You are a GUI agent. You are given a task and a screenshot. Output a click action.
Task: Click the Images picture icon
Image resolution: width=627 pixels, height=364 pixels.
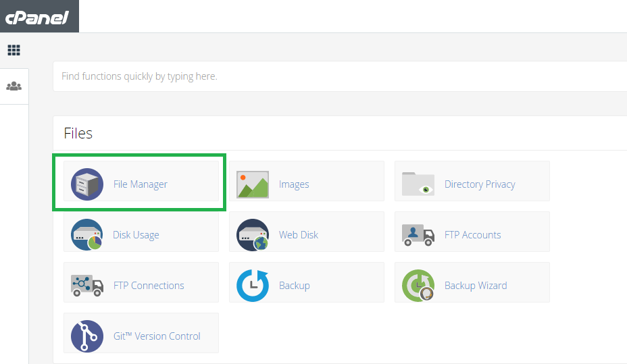point(253,184)
